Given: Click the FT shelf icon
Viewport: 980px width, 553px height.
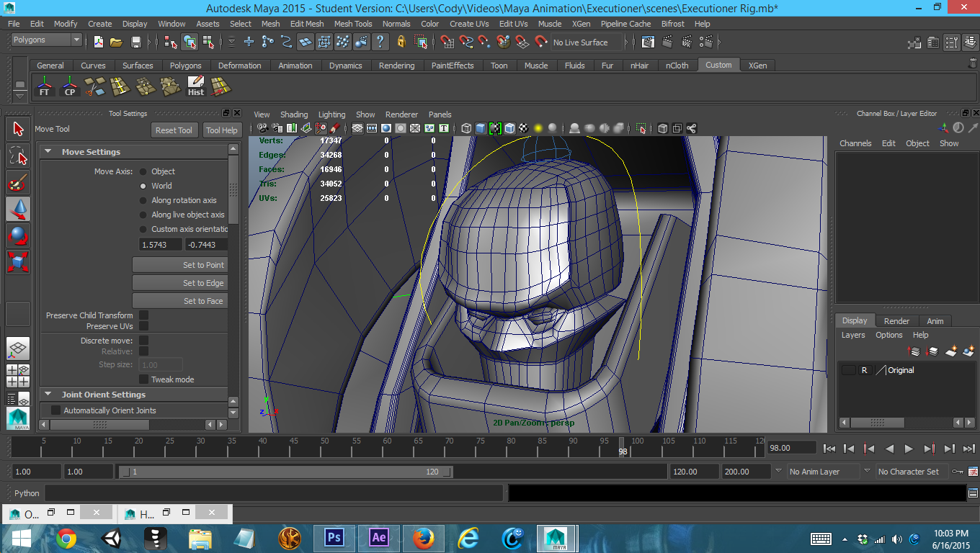Looking at the screenshot, I should point(45,86).
